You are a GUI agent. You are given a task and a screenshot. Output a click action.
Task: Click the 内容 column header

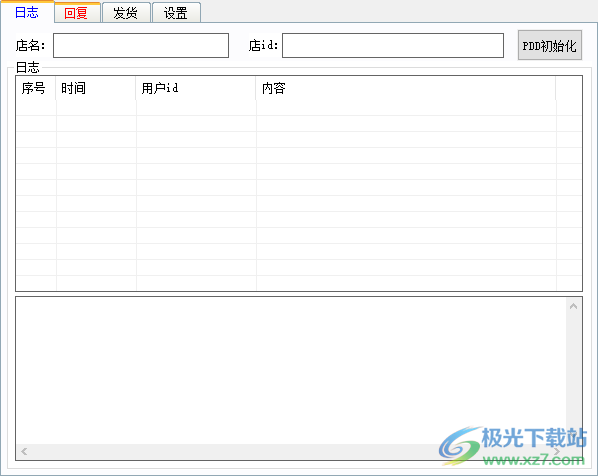(406, 88)
